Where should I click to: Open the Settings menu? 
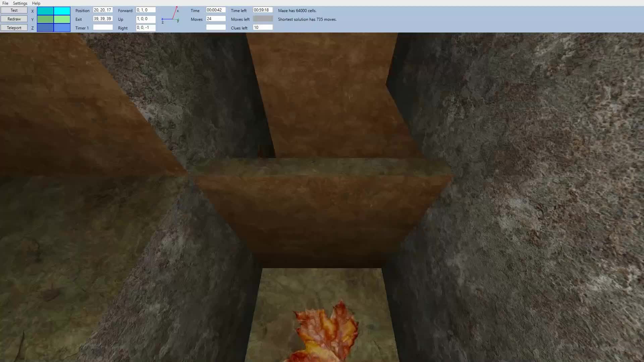20,3
